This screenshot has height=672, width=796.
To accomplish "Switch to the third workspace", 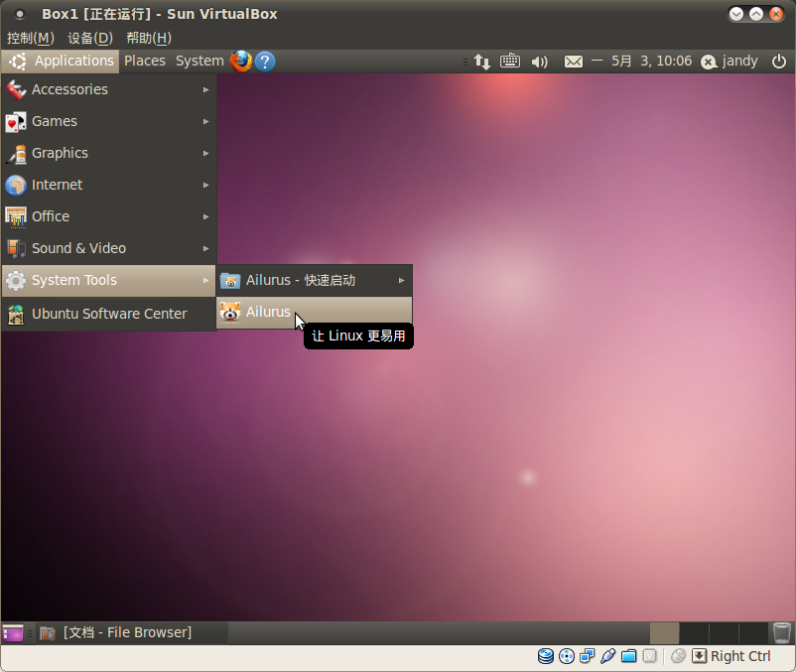I will (724, 633).
